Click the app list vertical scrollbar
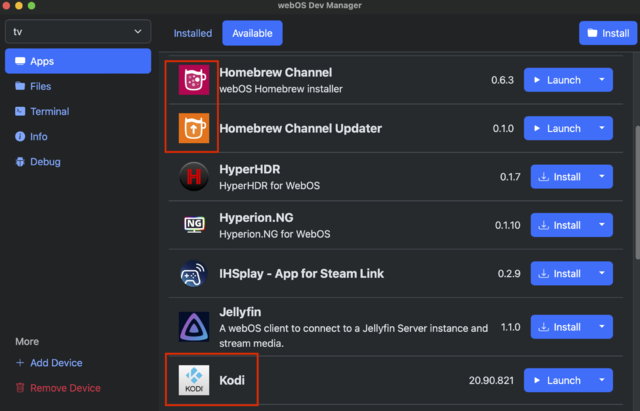 click(x=637, y=192)
